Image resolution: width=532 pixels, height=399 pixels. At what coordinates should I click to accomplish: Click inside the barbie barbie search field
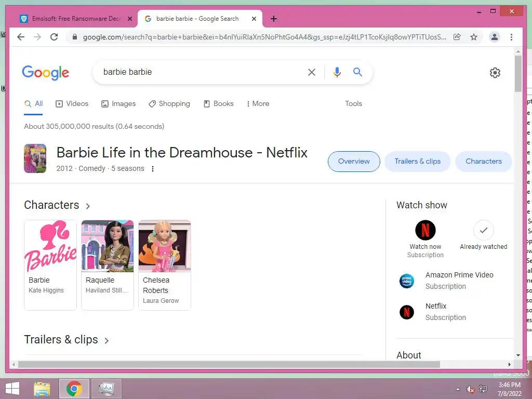click(200, 72)
